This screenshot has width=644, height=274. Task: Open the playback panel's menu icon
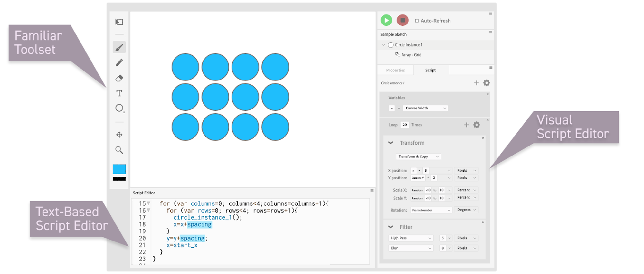(x=490, y=14)
